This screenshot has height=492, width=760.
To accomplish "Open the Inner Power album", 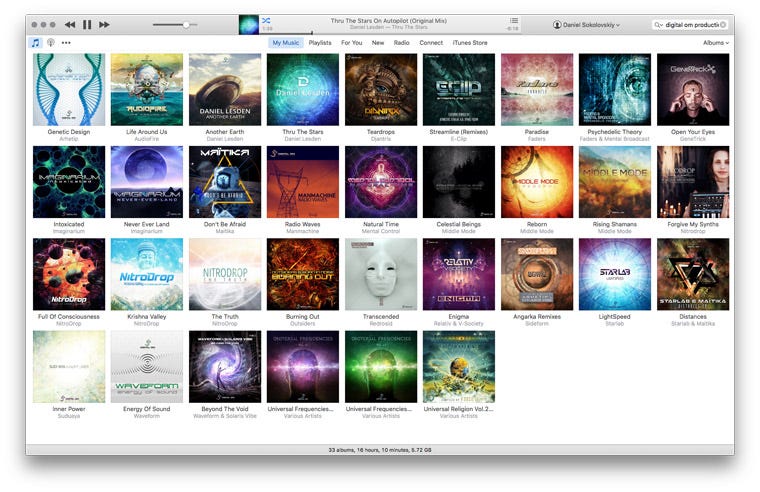I will 69,367.
